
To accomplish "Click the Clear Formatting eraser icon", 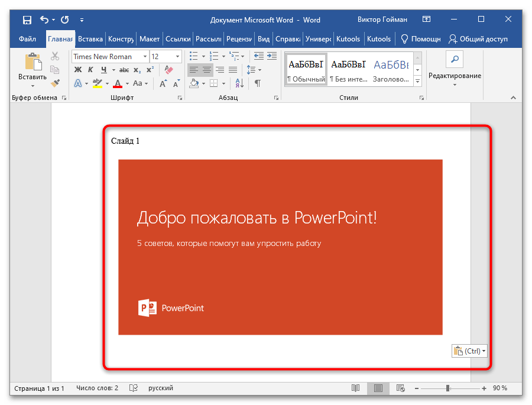I will coord(168,70).
